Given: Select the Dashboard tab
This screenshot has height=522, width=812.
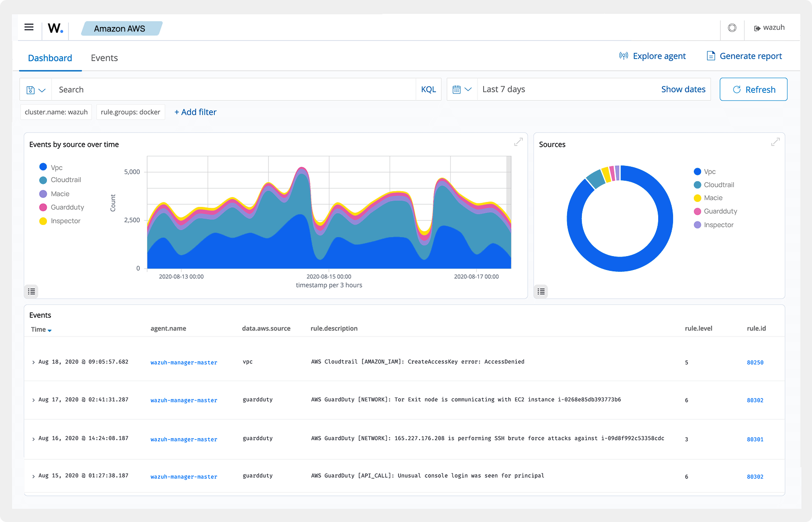Looking at the screenshot, I should (50, 58).
